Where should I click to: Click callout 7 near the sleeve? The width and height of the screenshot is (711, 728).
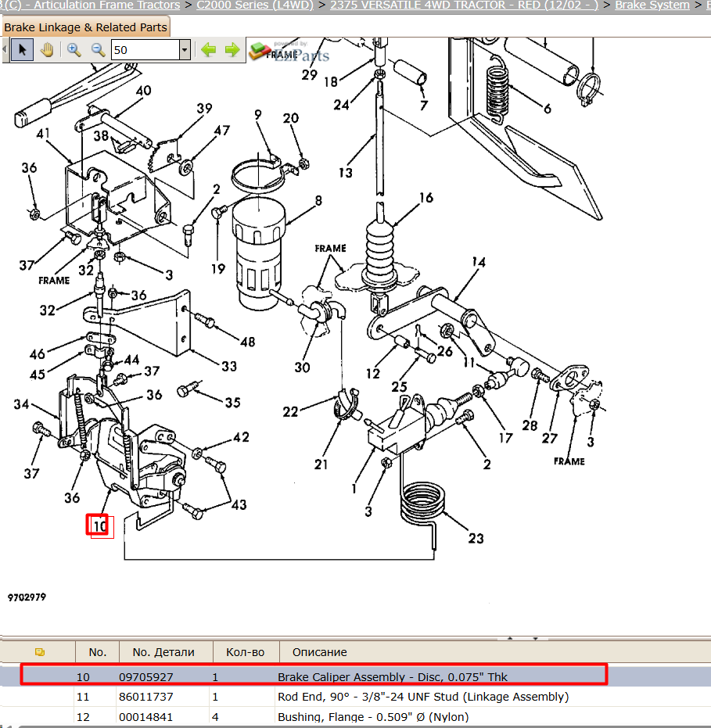point(423,106)
